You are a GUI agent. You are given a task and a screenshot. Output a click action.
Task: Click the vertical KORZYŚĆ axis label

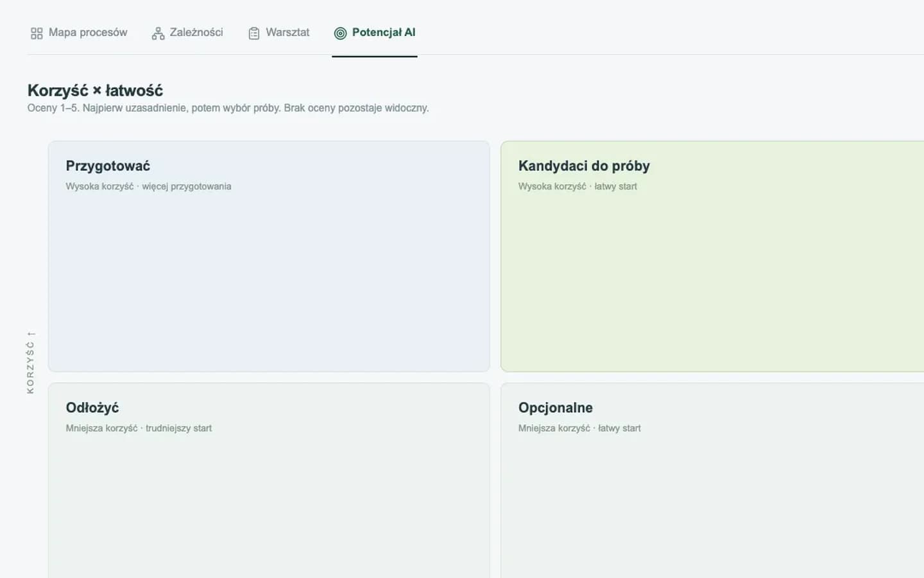31,362
